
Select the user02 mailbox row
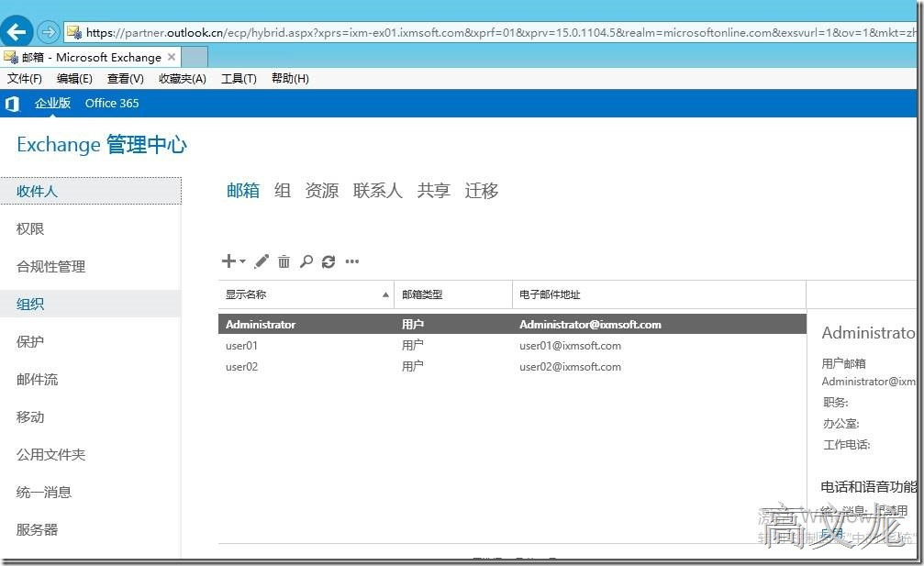tap(512, 367)
